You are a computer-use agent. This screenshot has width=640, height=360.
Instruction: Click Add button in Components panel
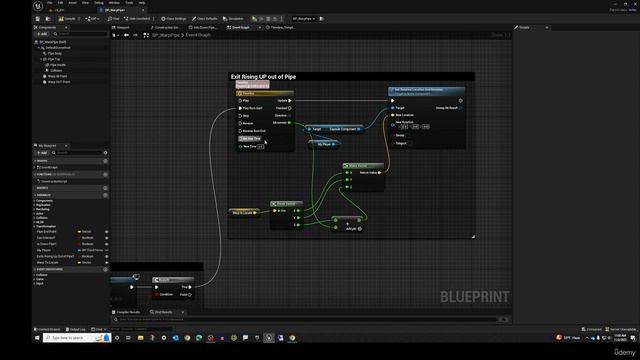pos(42,34)
